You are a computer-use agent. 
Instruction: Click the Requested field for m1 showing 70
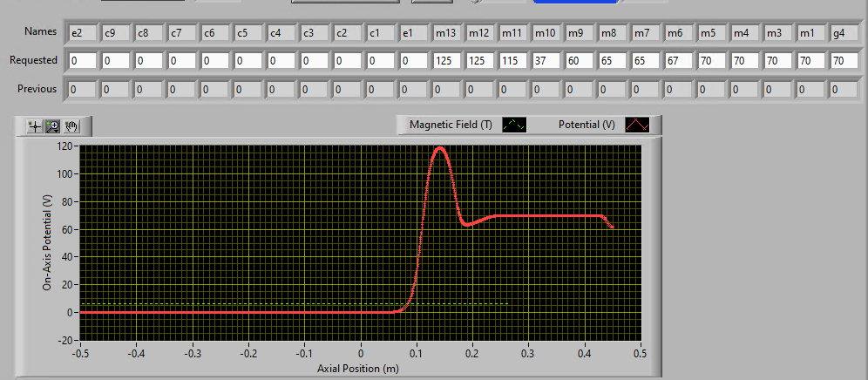[x=812, y=60]
